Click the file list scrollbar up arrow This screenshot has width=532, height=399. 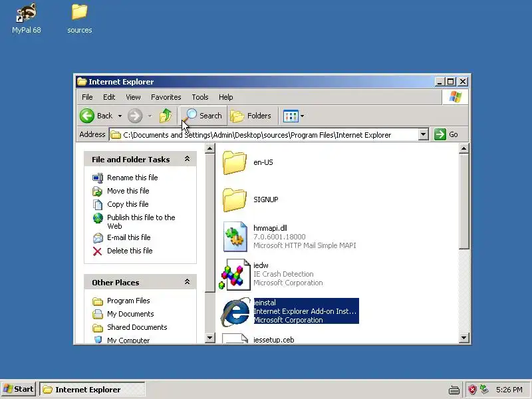(x=464, y=148)
